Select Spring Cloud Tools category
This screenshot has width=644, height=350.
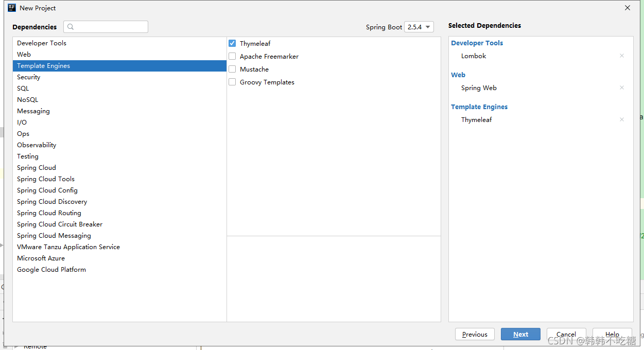[x=119, y=179]
